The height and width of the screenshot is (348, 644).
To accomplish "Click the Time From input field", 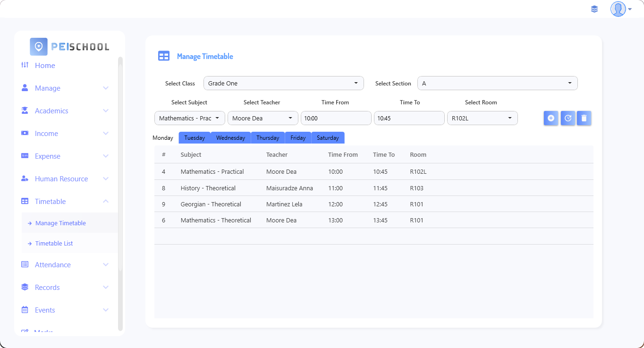I will (x=336, y=118).
